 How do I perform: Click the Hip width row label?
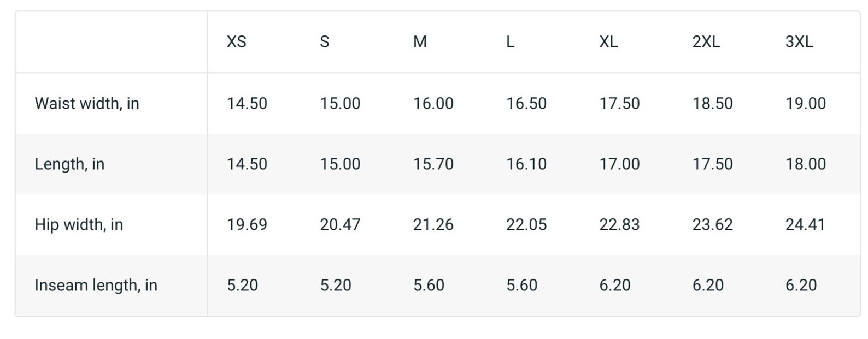coord(79,225)
